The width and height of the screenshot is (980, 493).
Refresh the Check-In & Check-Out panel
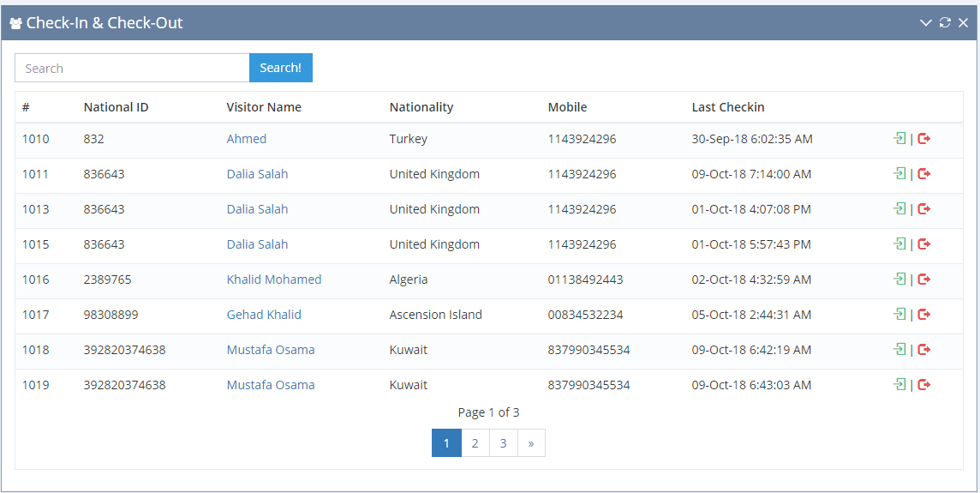pyautogui.click(x=945, y=23)
